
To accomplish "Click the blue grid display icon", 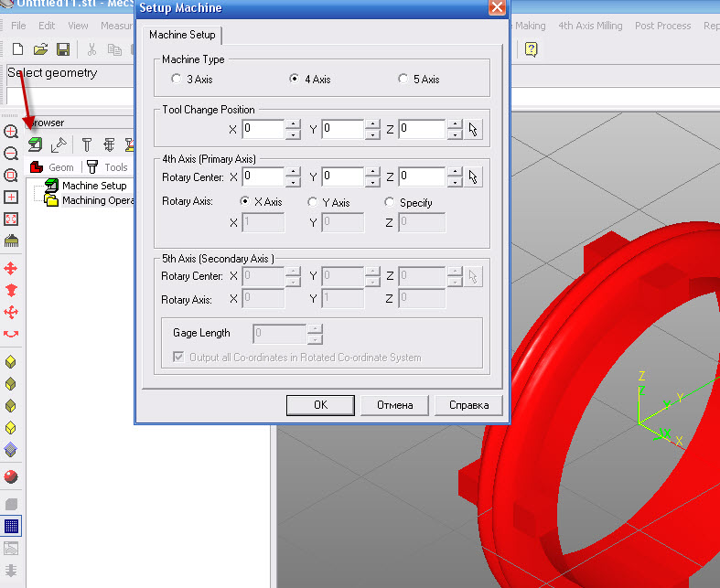I will (11, 526).
